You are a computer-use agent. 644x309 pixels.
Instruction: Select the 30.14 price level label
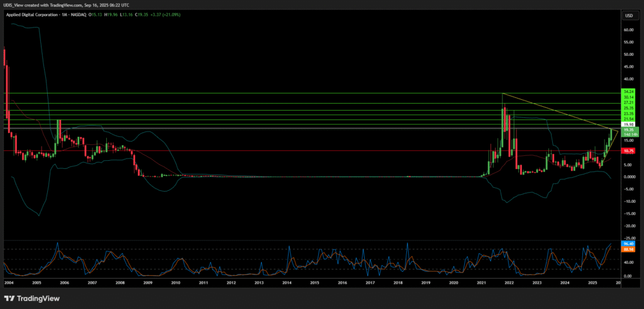tap(628, 97)
